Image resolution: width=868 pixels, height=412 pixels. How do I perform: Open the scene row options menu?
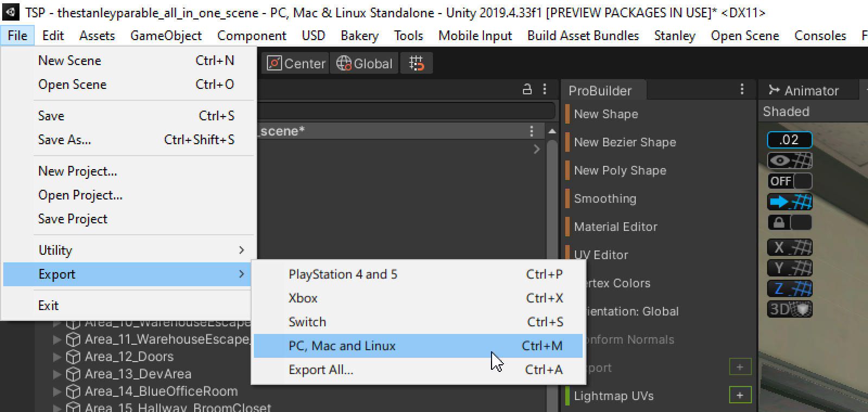pyautogui.click(x=531, y=131)
